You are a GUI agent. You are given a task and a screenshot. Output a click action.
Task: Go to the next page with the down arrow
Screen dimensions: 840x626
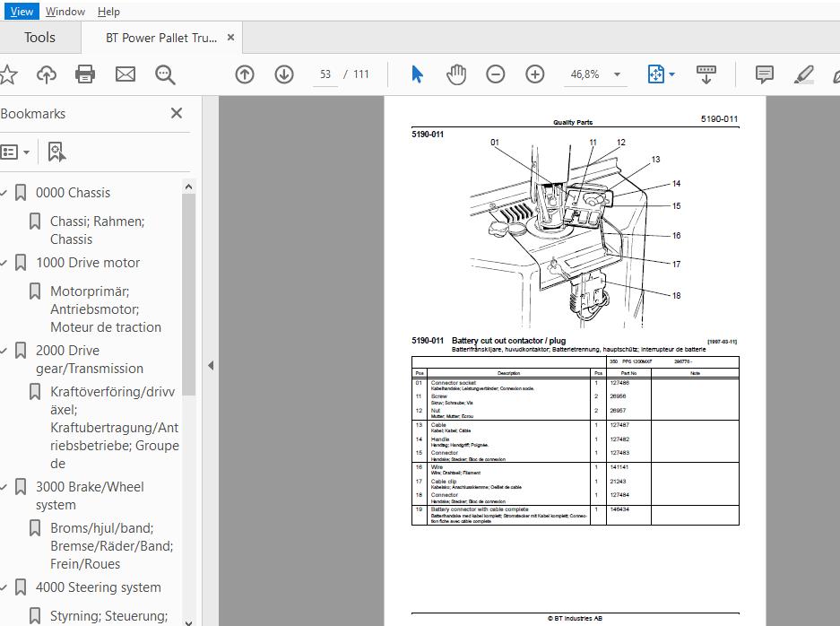tap(284, 74)
